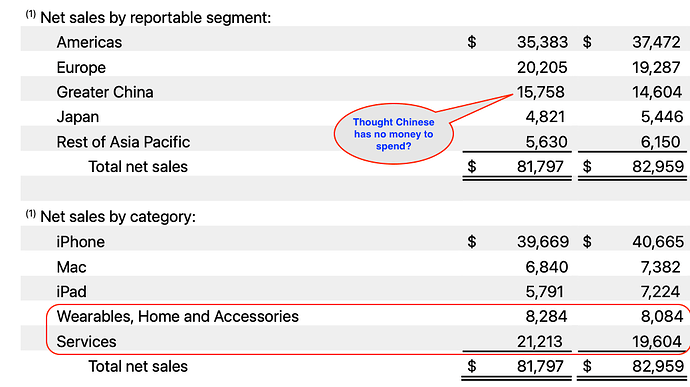Select the iPhone row label
The image size is (690, 387).
tap(81, 242)
